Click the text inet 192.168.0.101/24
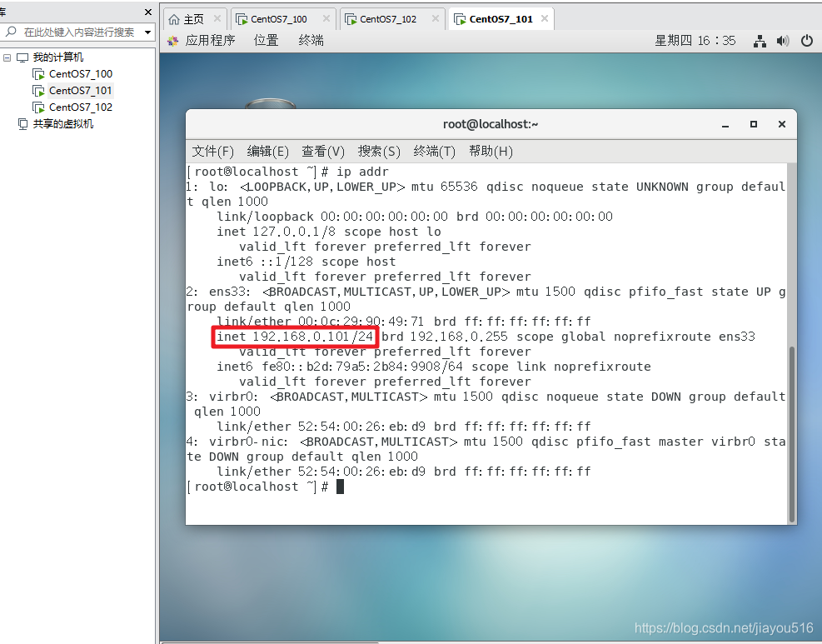This screenshot has width=822, height=644. tap(295, 337)
